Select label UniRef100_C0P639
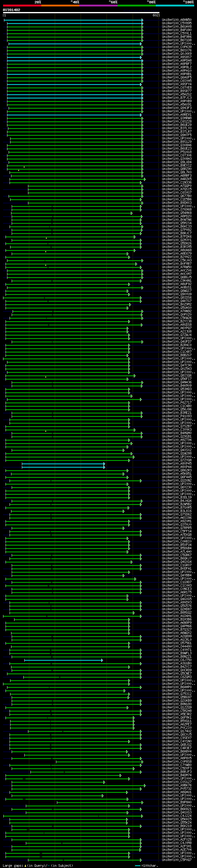The width and height of the screenshot is (197, 868). [177, 47]
